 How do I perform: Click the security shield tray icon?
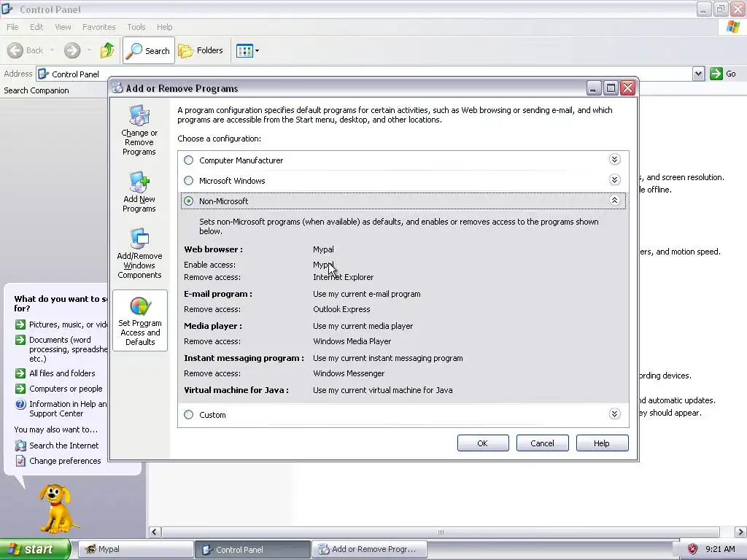tap(693, 549)
